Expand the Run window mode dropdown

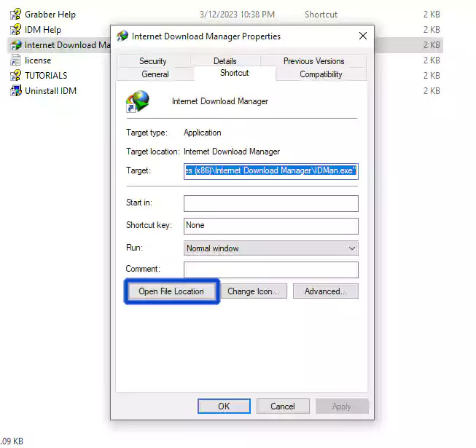270,248
